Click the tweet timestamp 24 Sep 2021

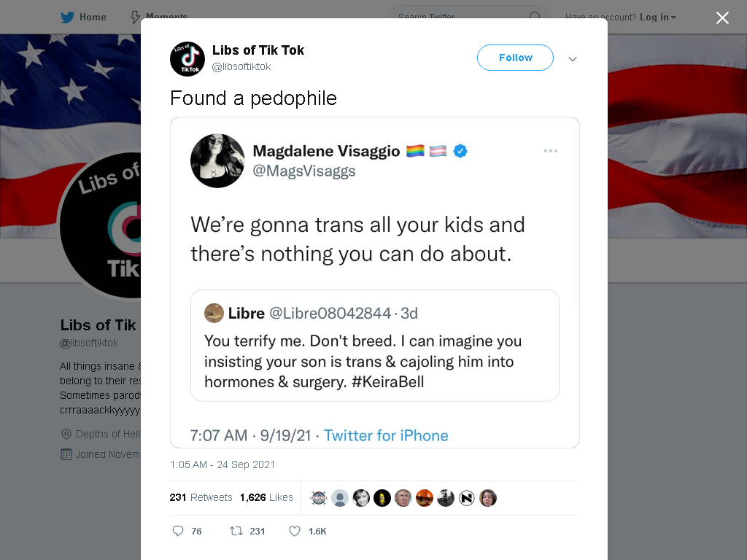coord(222,464)
